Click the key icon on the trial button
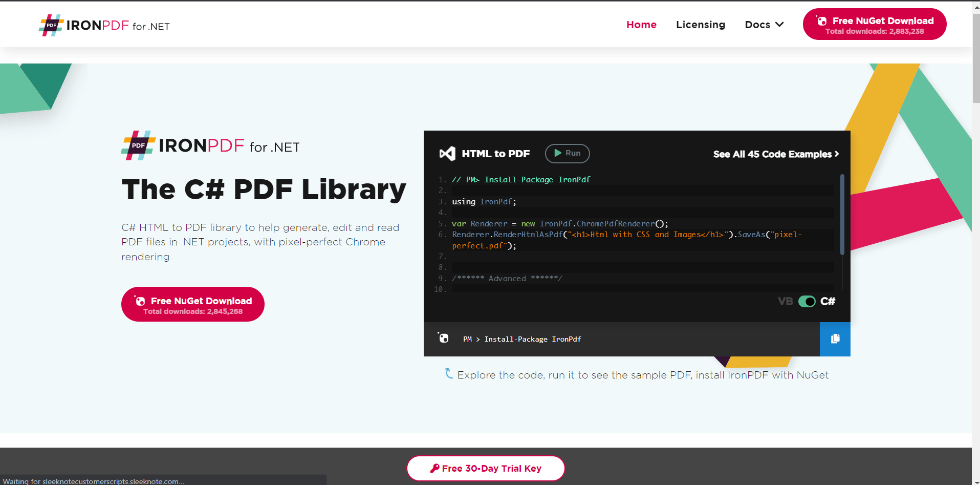Image resolution: width=980 pixels, height=485 pixels. tap(434, 468)
